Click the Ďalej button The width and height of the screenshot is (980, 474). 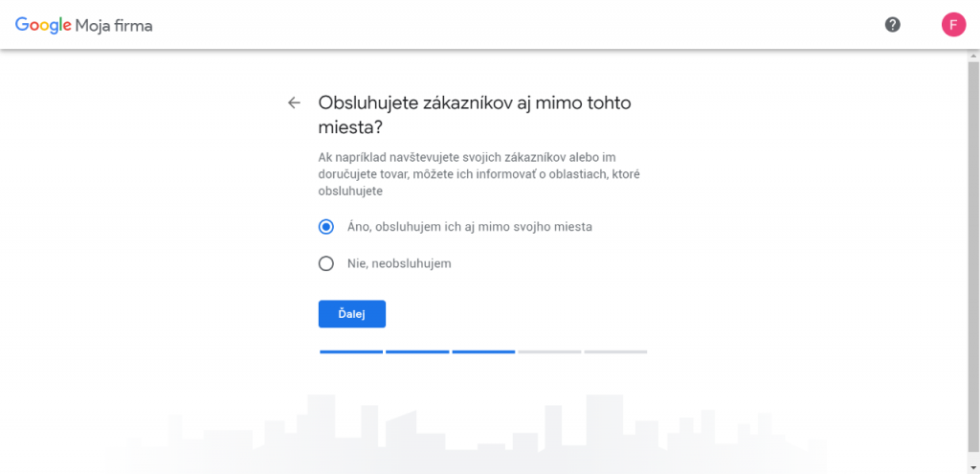352,314
